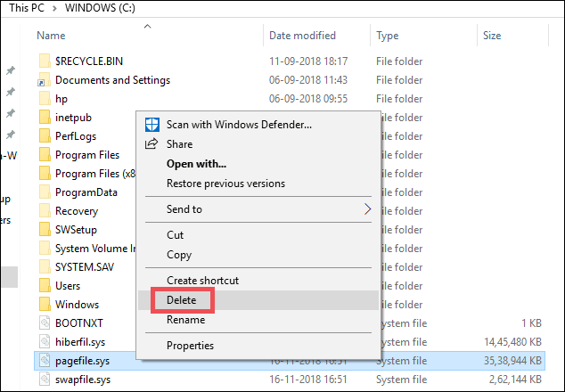Click the Recovery folder name

(x=77, y=211)
